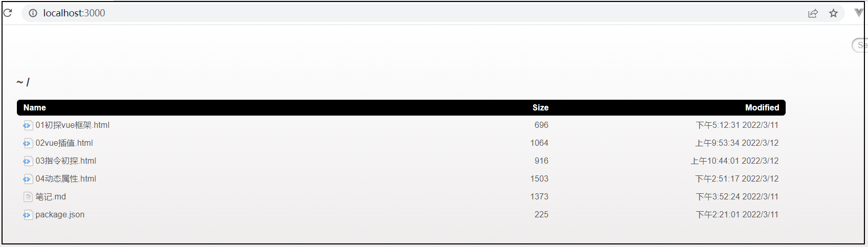The width and height of the screenshot is (868, 247).
Task: Open the 01初探vue框架.html file link
Action: click(x=72, y=125)
